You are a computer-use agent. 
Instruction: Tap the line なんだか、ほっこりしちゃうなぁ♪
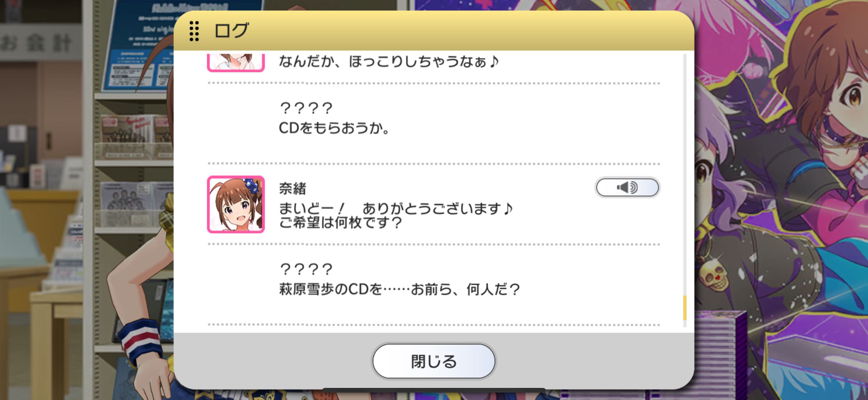click(389, 62)
